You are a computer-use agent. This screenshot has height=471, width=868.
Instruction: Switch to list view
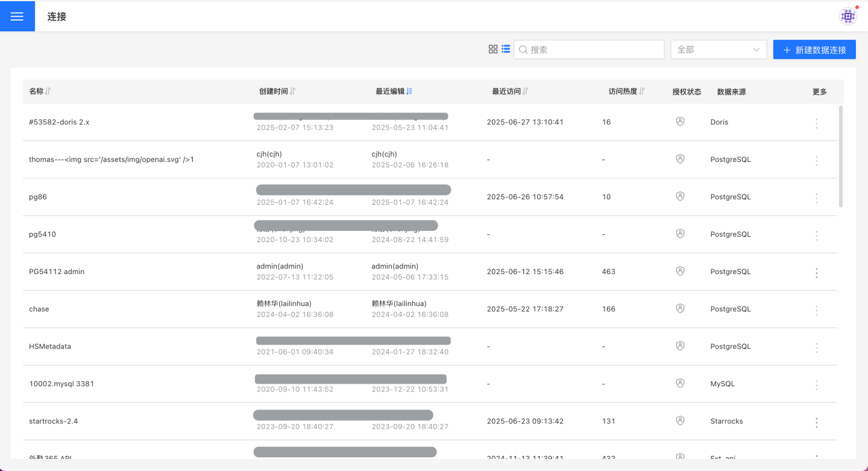coord(506,49)
